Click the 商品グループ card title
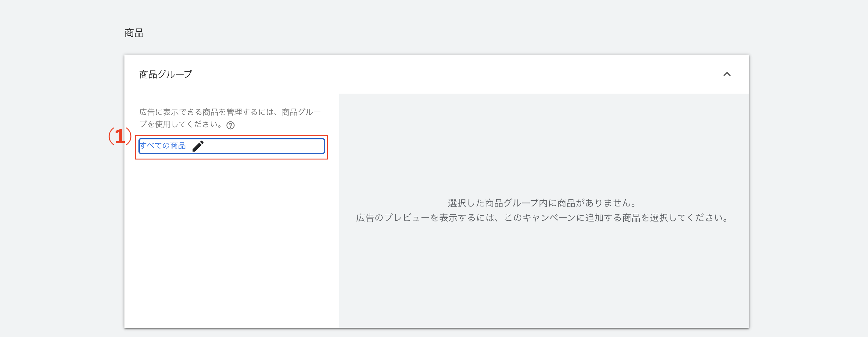868x337 pixels. [165, 74]
